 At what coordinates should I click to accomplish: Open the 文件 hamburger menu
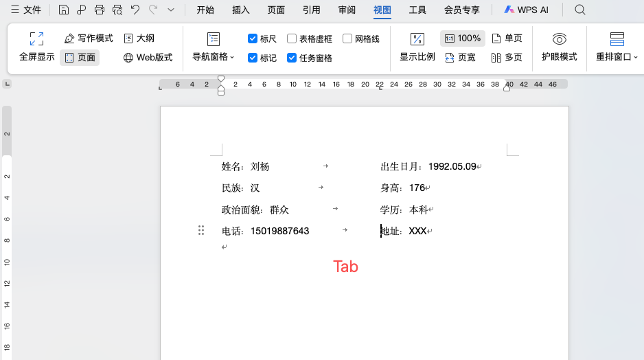pyautogui.click(x=25, y=10)
